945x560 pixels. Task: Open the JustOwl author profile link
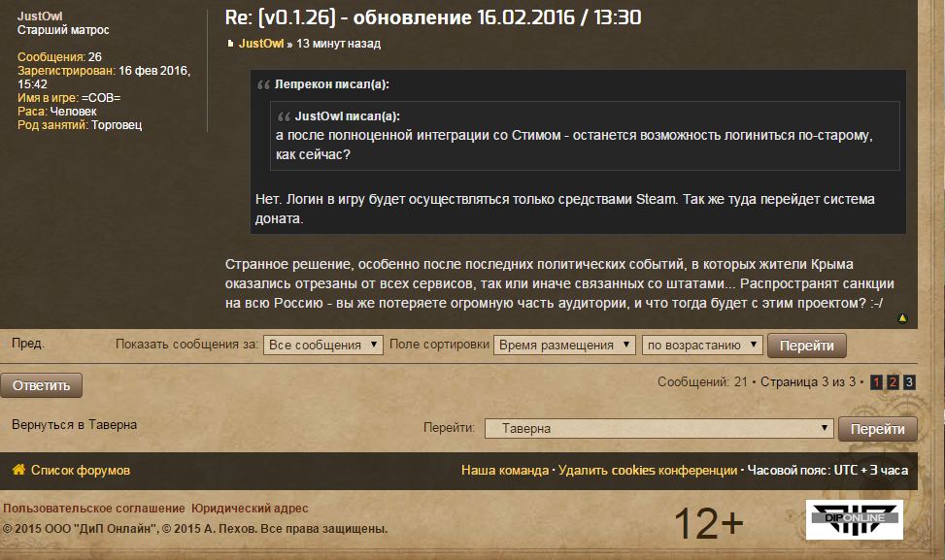pyautogui.click(x=261, y=44)
